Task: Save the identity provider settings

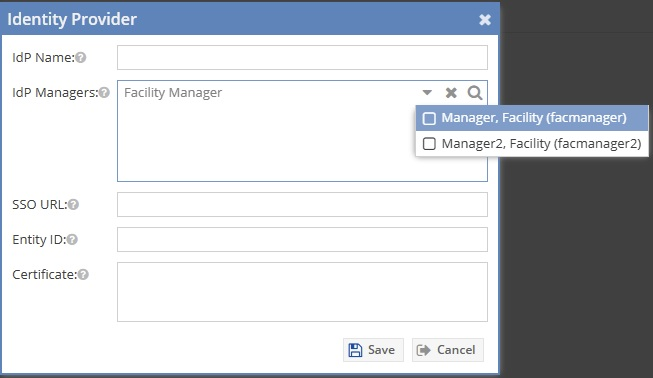Action: (x=373, y=350)
